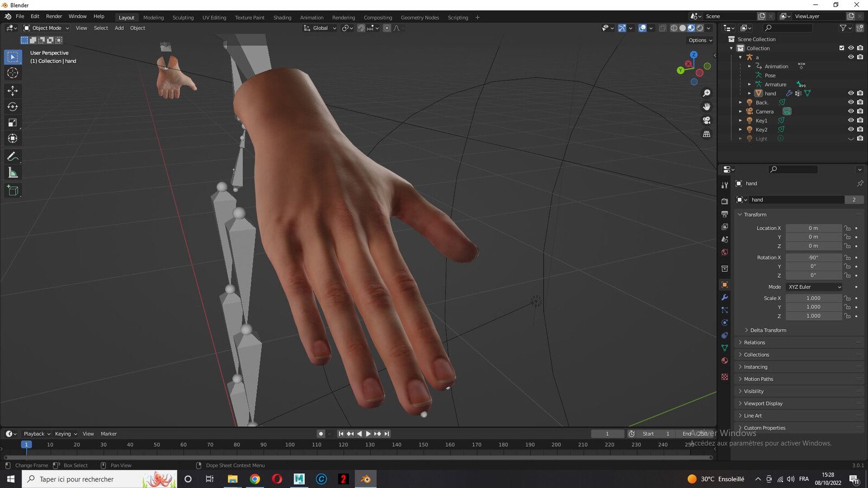Viewport: 868px width, 488px height.
Task: Open the Tool properties tab
Action: 725,185
